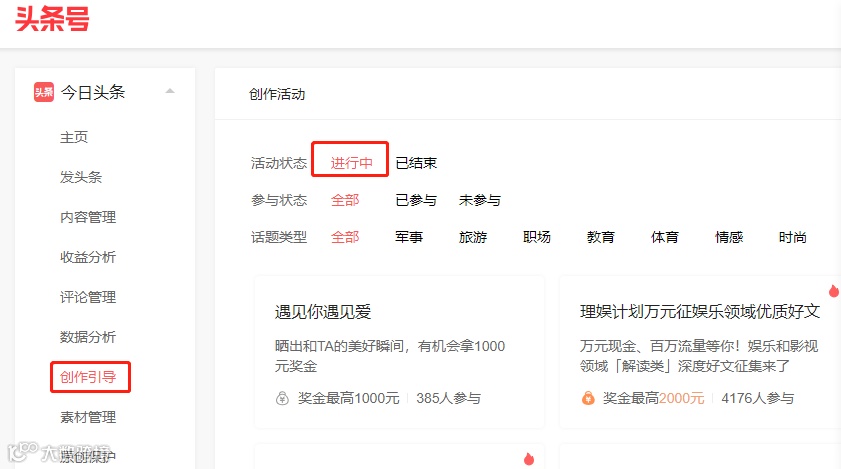
Task: Filter activity status by 已结束
Action: 416,163
